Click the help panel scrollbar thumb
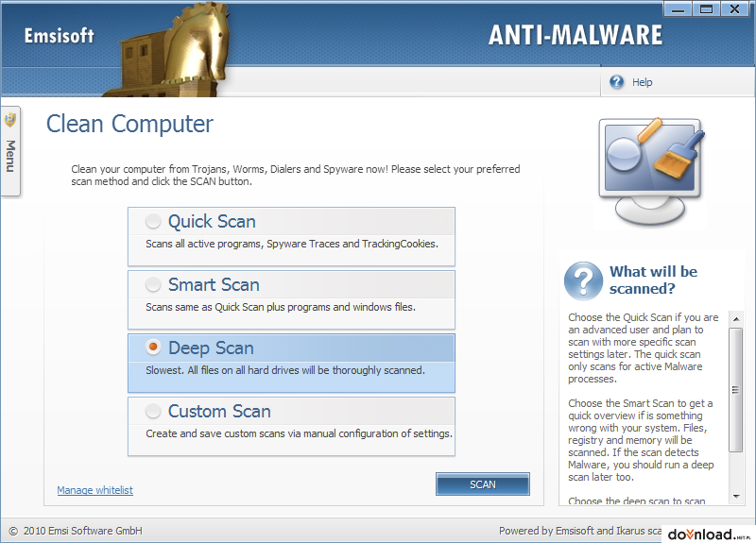Screen dimensions: 756x543 [736, 390]
